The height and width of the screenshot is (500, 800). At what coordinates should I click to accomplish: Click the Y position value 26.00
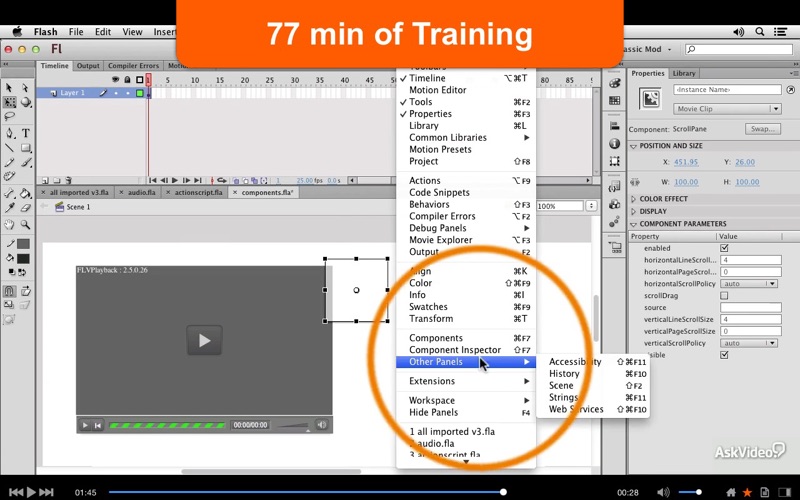coord(745,162)
